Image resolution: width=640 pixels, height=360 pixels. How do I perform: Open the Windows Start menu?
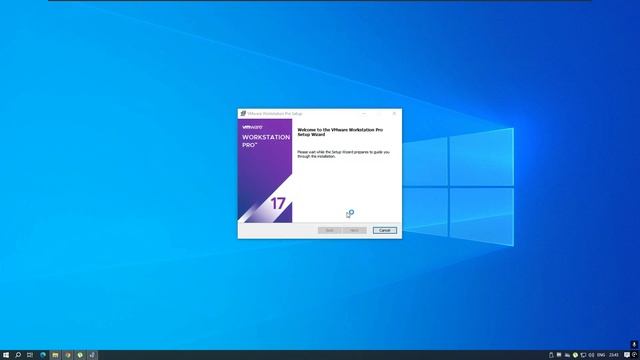click(6, 355)
